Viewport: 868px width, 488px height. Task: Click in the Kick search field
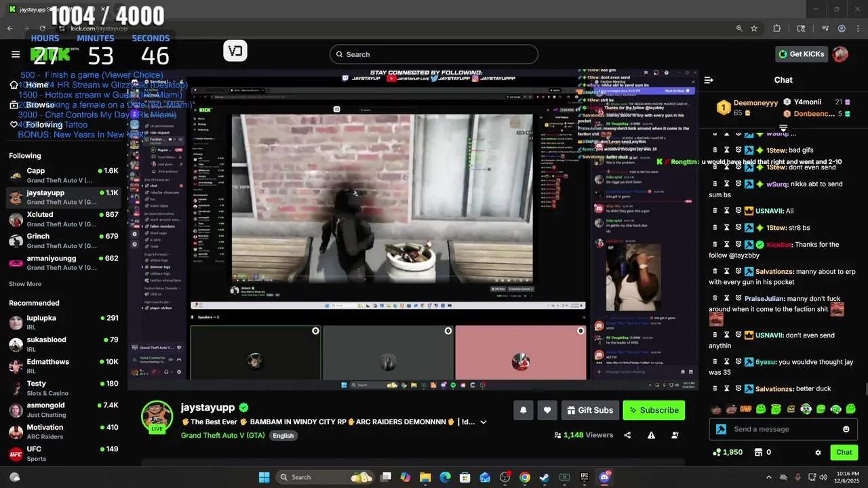(434, 54)
